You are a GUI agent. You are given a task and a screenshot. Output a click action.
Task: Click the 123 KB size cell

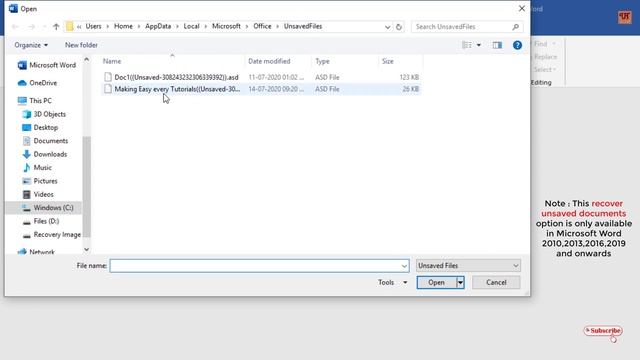(409, 77)
